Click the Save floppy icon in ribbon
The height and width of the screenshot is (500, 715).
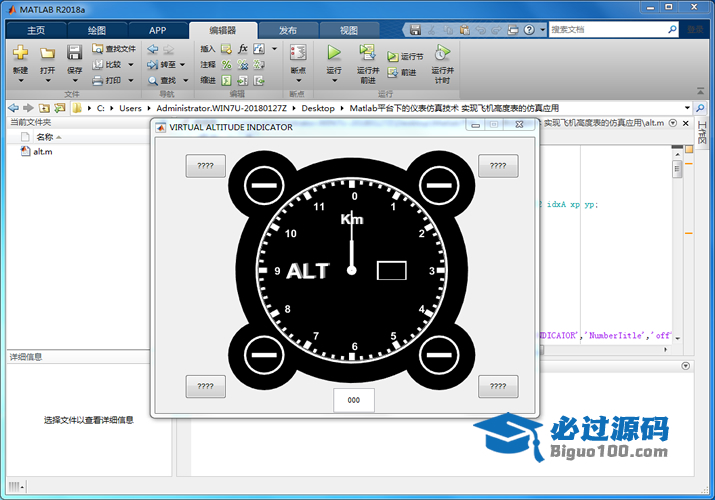(x=74, y=52)
